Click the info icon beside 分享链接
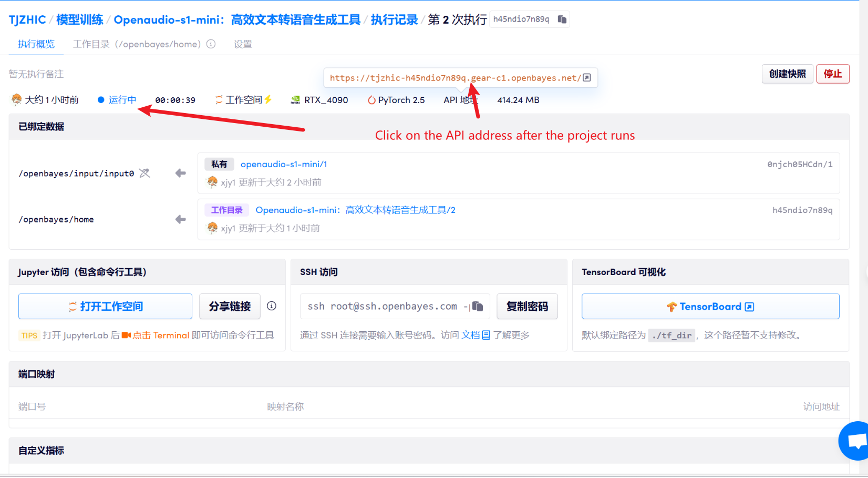 pyautogui.click(x=272, y=306)
